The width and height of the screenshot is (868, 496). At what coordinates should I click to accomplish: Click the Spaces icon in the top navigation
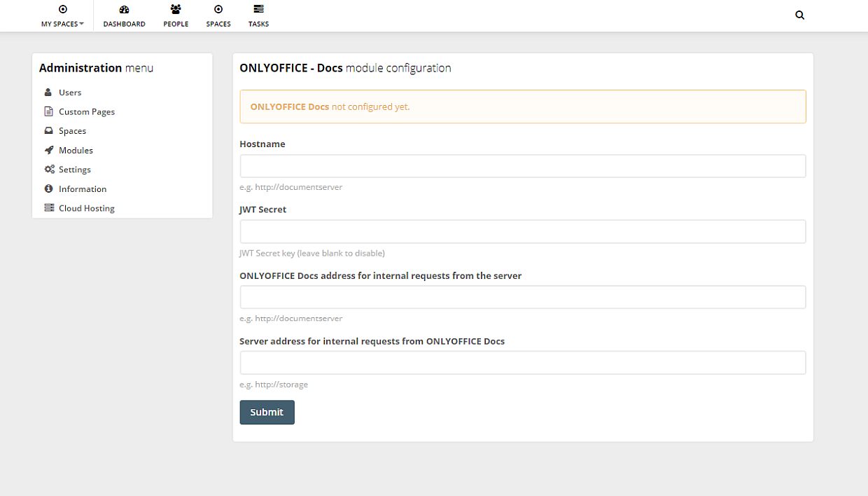[x=218, y=11]
